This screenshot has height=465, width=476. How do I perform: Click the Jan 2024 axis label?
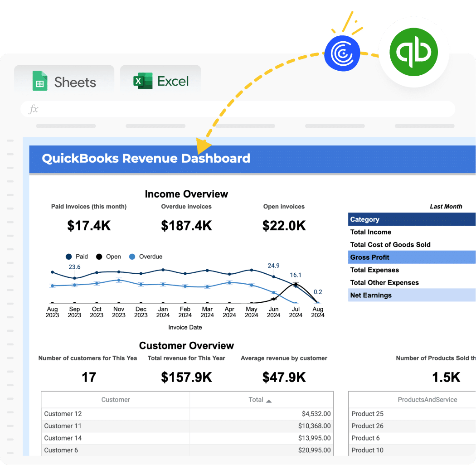click(x=163, y=312)
